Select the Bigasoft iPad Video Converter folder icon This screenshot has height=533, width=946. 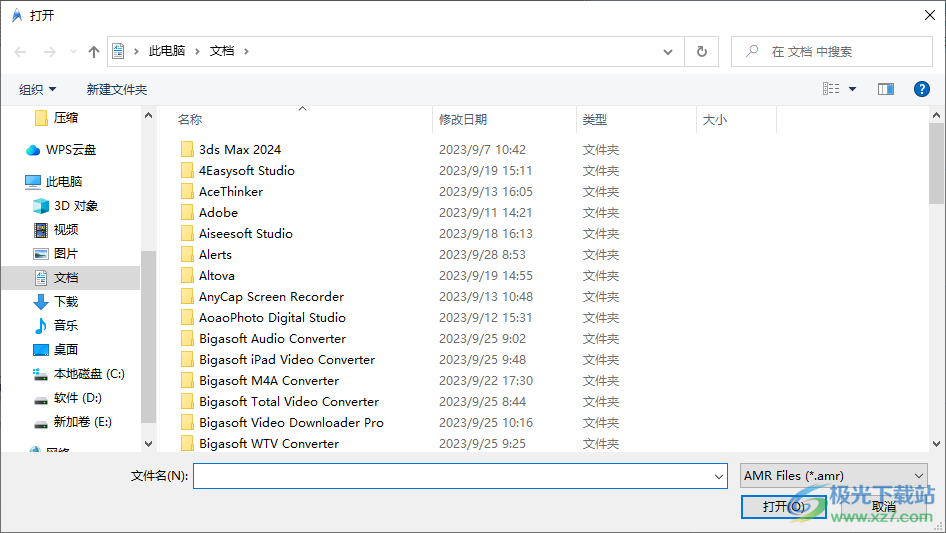[x=187, y=359]
